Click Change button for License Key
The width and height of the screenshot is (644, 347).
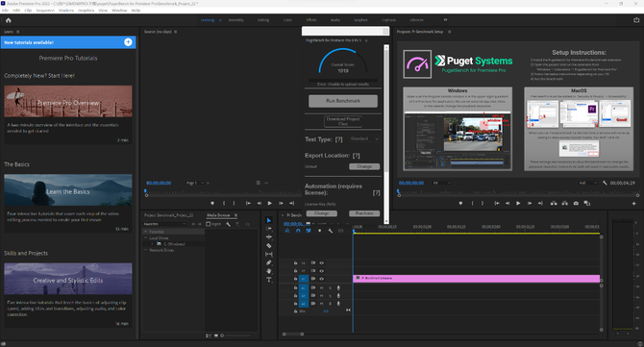[x=322, y=213]
